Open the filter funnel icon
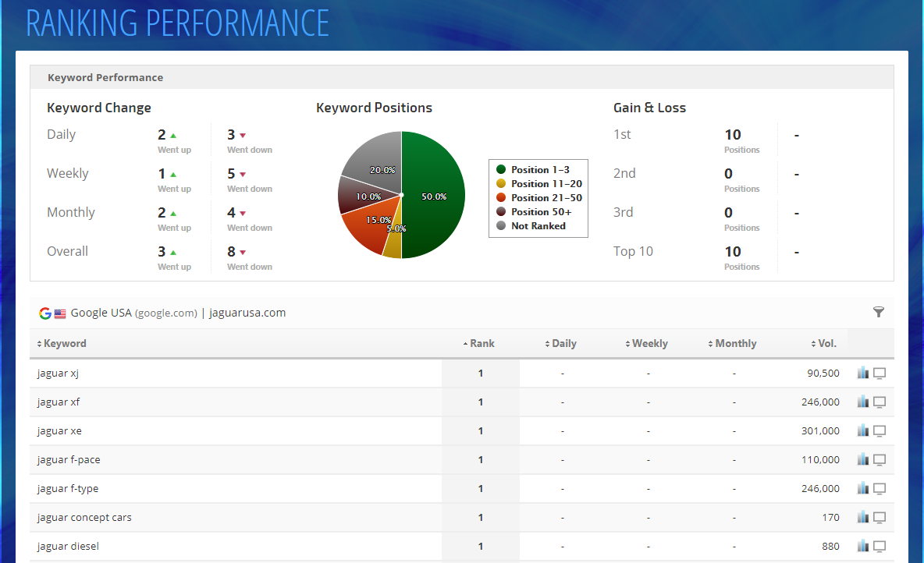 click(879, 313)
